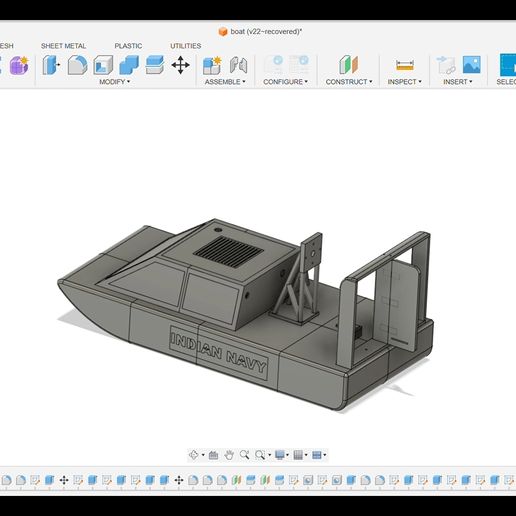Click the blue Select tool icon
The image size is (516, 516).
[x=508, y=65]
